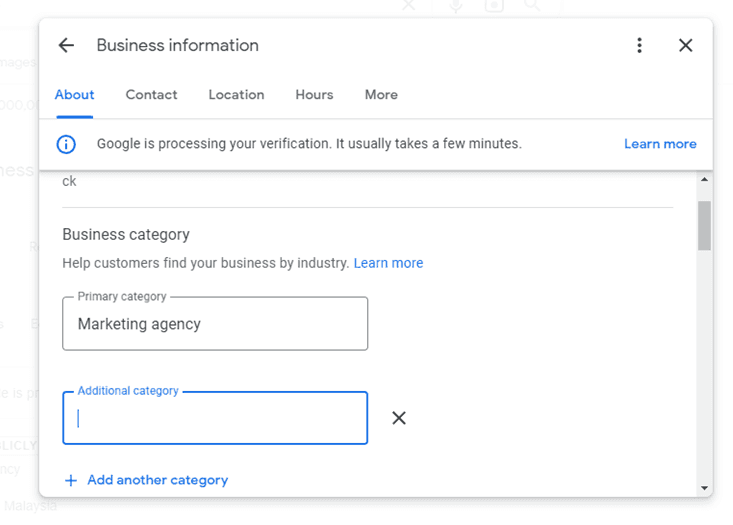Focus the Additional category input field
Image resolution: width=733 pixels, height=525 pixels.
(x=215, y=418)
